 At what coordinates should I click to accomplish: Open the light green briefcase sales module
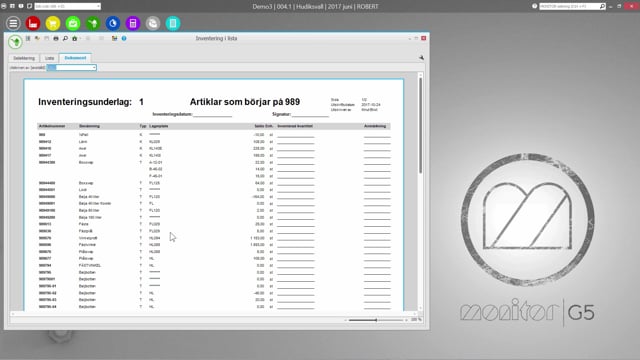click(x=73, y=23)
